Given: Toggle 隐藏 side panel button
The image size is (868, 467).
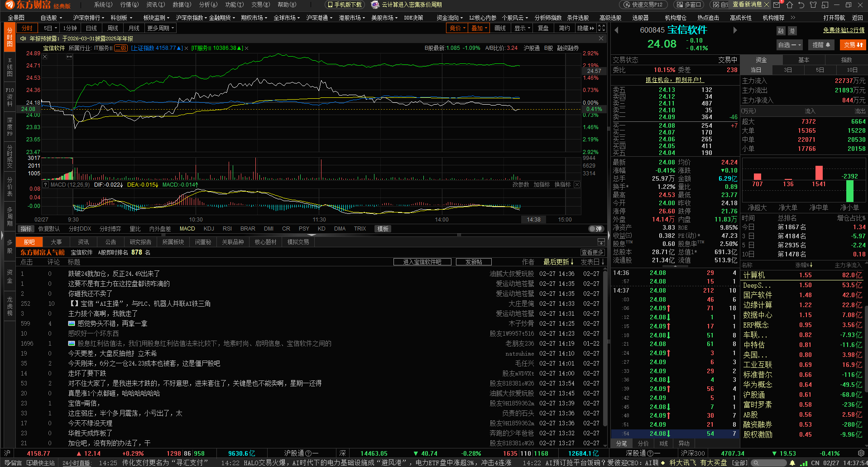Looking at the screenshot, I should (x=585, y=28).
